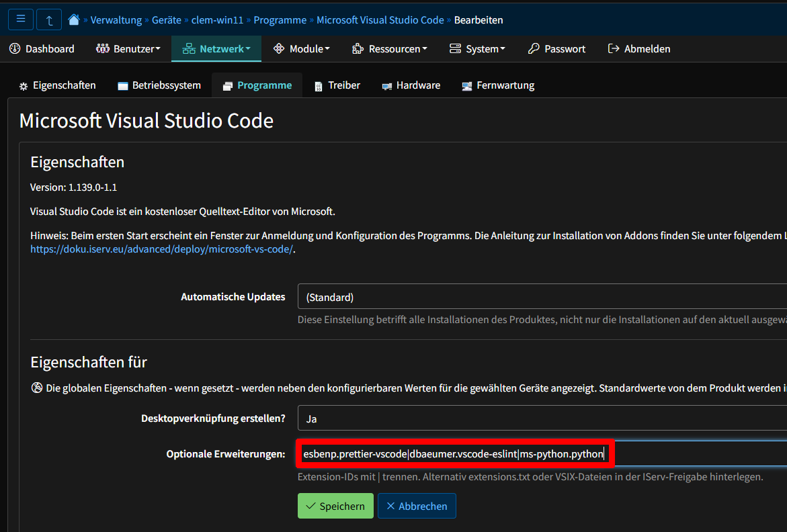This screenshot has height=532, width=787.
Task: Click the Extension-IDs hint text
Action: (530, 477)
